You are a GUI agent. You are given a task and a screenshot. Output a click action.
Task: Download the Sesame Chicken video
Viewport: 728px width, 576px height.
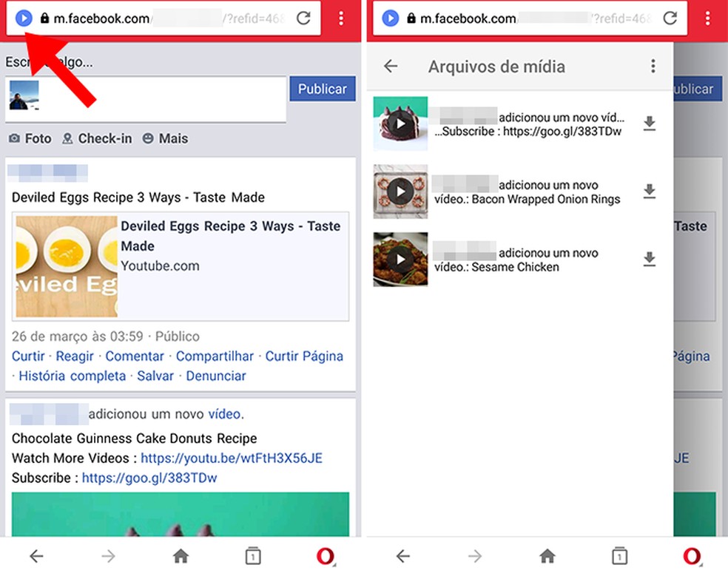tap(650, 259)
